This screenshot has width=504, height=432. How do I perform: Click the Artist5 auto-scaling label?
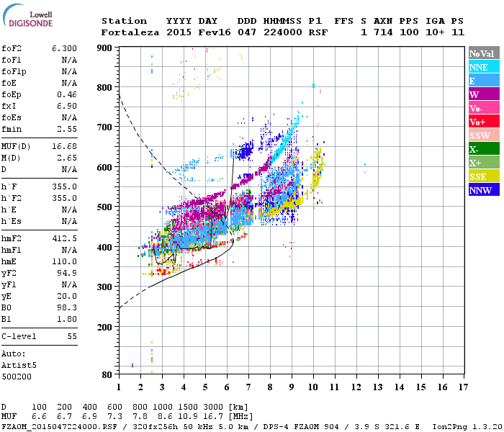(19, 366)
